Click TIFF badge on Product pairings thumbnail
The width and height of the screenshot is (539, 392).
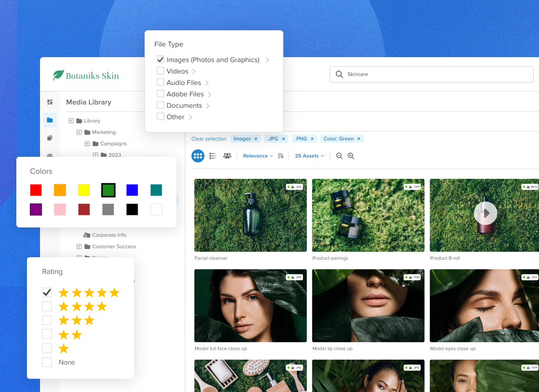point(412,187)
